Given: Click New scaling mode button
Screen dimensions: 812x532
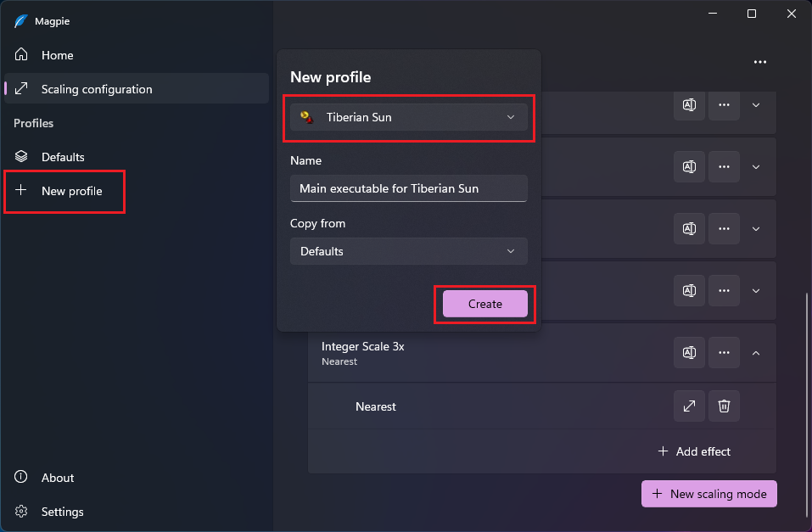Looking at the screenshot, I should [x=709, y=494].
